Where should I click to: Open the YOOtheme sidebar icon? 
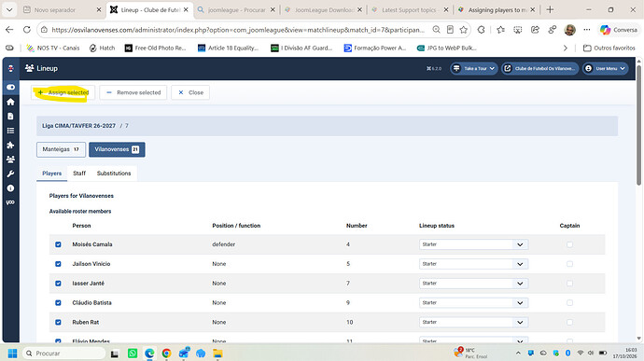[10, 202]
